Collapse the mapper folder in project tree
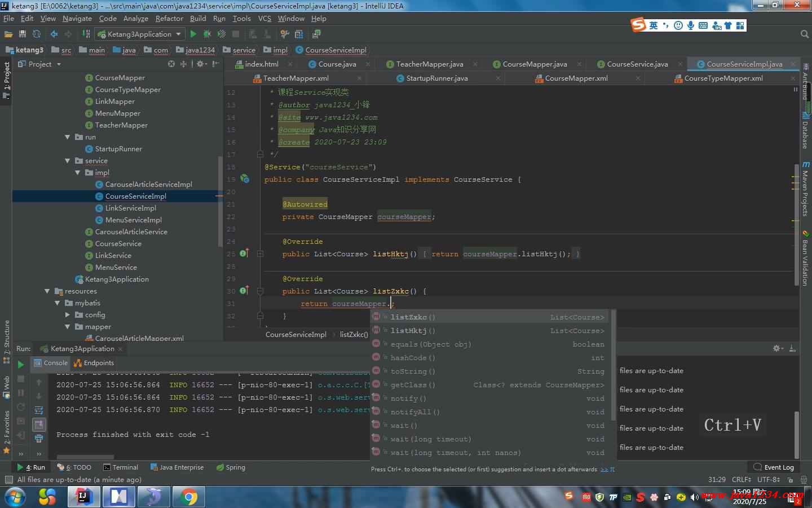812x508 pixels. 67,327
